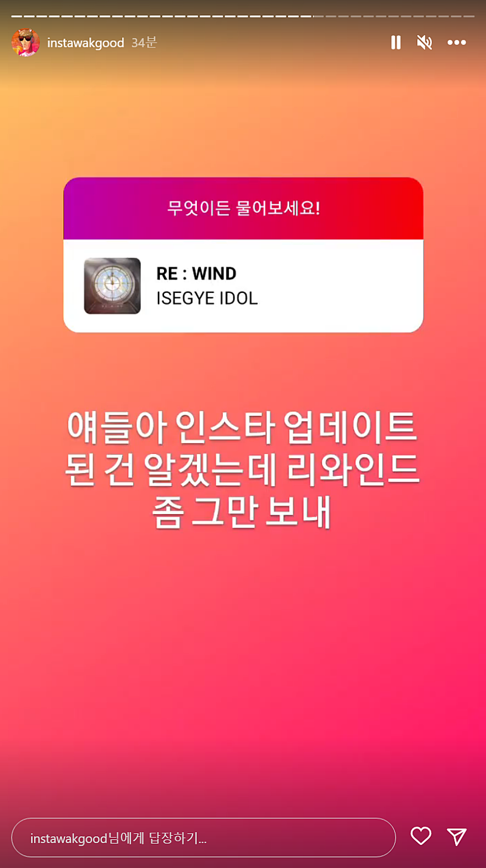The image size is (486, 868).
Task: Open instawakgood's profile picture avatar
Action: 26,43
